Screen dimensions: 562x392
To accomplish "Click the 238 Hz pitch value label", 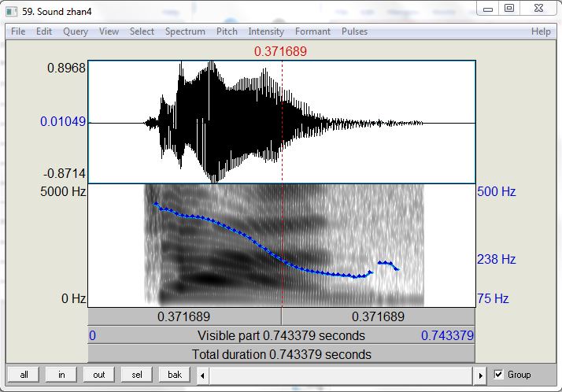I will click(497, 259).
